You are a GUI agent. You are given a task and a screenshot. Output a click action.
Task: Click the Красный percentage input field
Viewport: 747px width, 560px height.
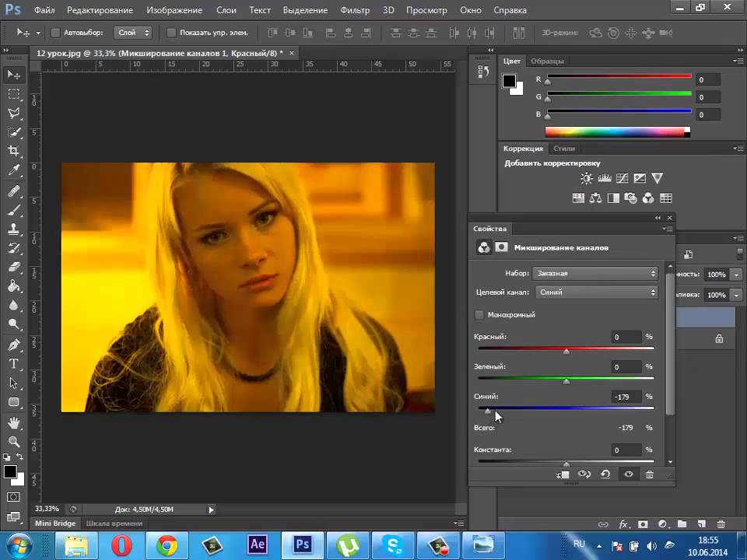[626, 337]
